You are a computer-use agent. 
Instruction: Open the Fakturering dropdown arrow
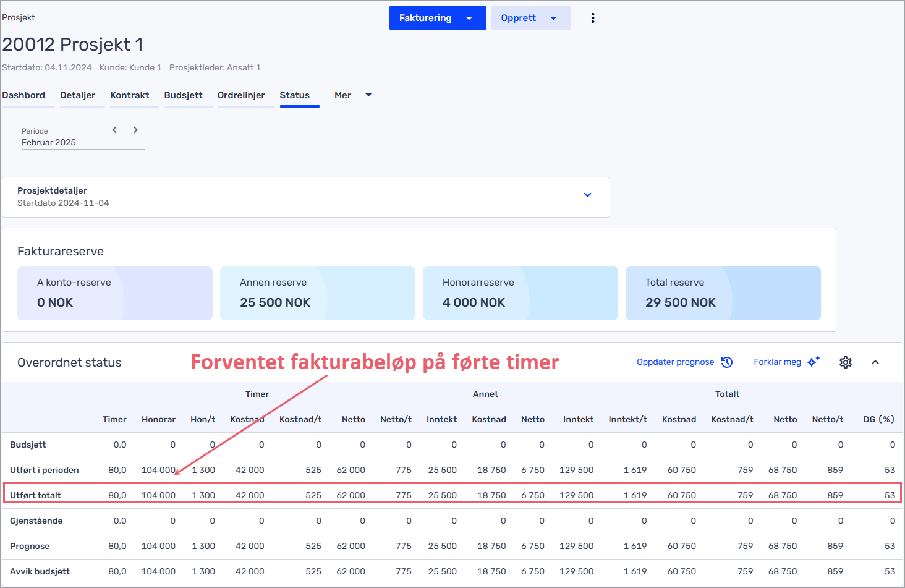click(469, 19)
